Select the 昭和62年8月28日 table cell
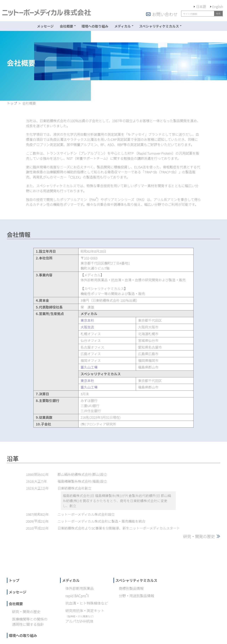 coord(136,251)
